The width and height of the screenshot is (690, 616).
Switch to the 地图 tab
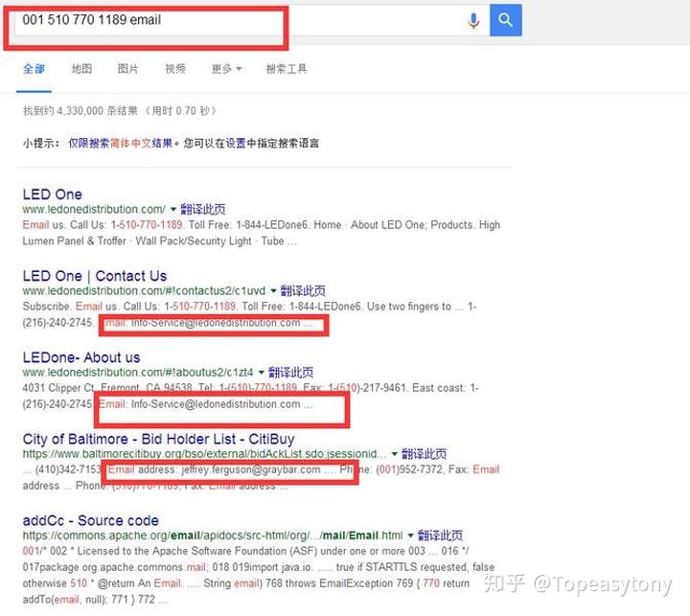coord(81,69)
